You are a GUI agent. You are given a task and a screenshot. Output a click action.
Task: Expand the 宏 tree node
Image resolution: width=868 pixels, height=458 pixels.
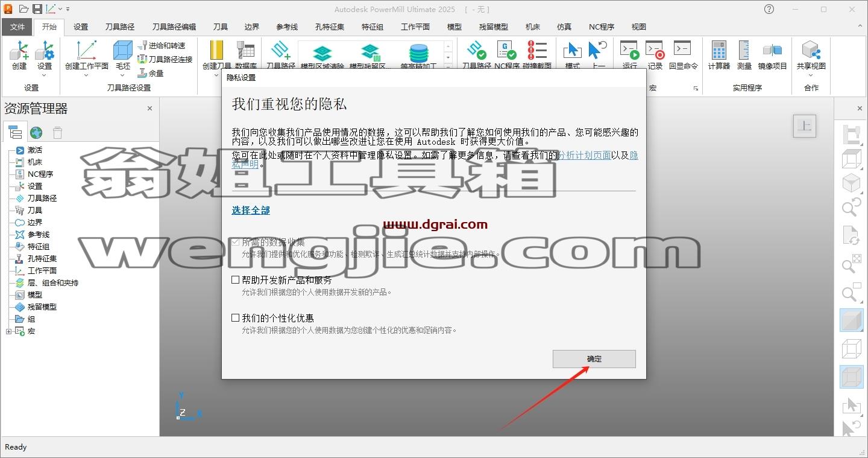(x=8, y=331)
